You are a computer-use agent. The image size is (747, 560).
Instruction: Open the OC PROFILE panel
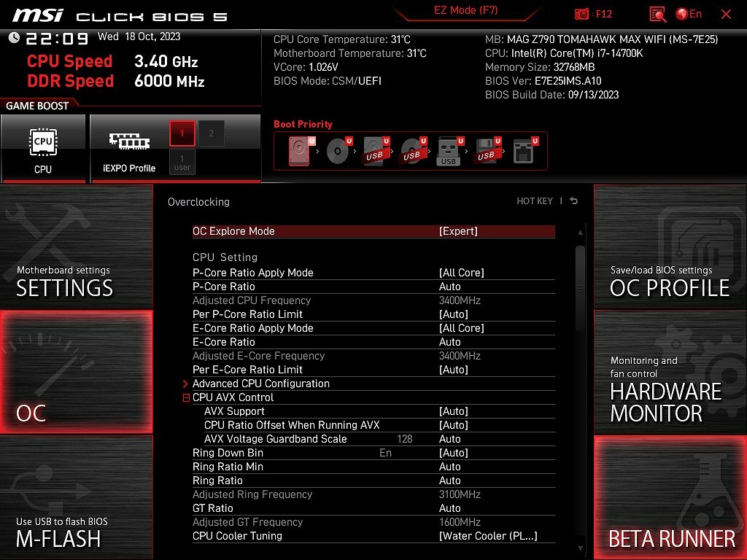coord(670,246)
